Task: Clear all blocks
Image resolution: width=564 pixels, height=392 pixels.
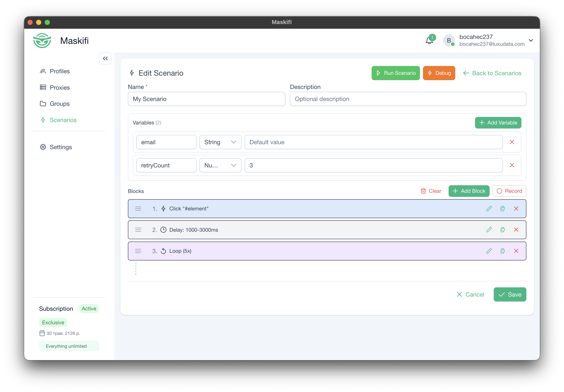Action: tap(431, 191)
